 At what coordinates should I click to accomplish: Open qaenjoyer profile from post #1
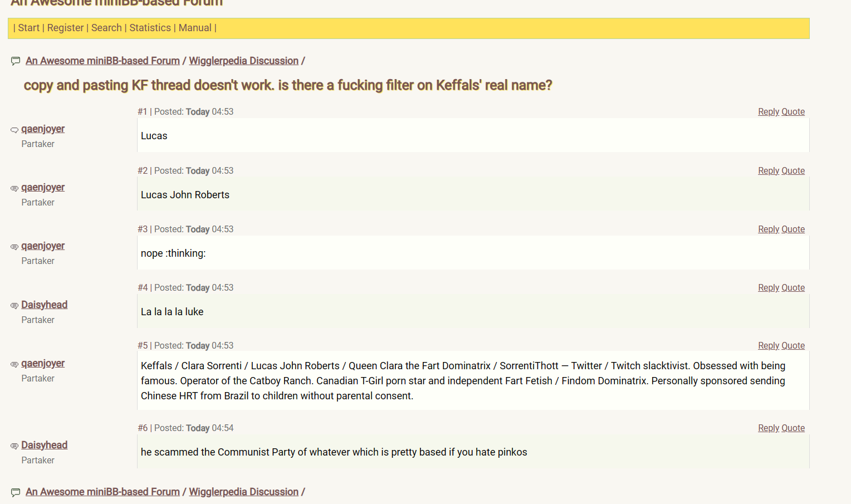tap(43, 129)
